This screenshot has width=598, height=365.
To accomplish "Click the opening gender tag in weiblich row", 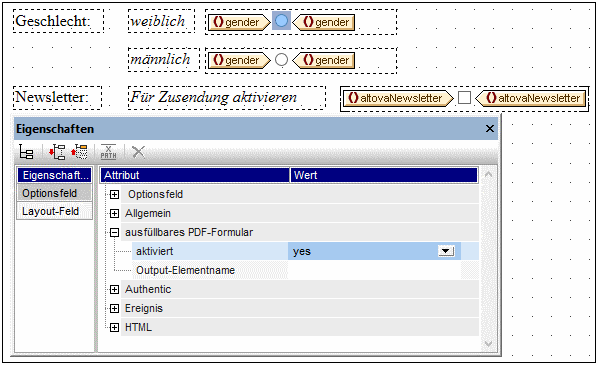I will [239, 22].
